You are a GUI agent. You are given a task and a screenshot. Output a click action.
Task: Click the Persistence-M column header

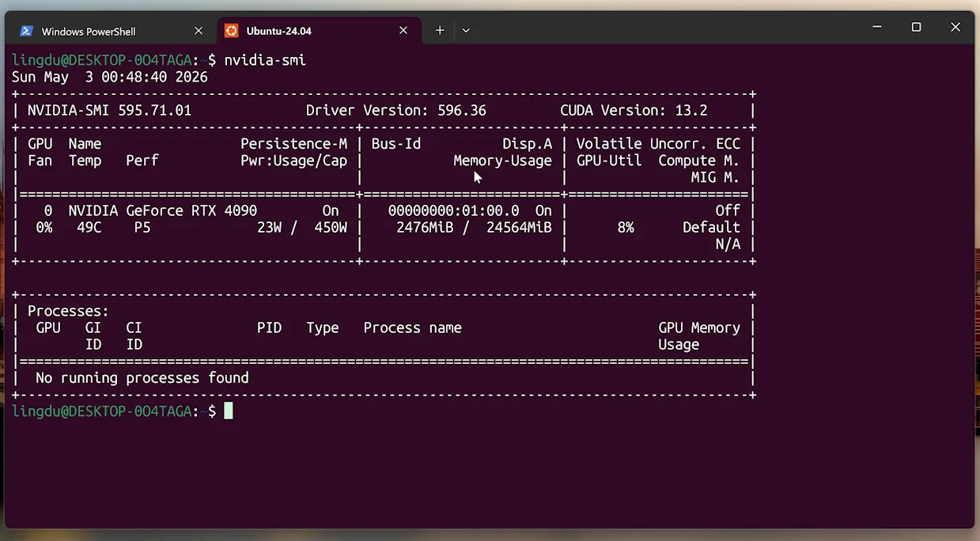[294, 144]
